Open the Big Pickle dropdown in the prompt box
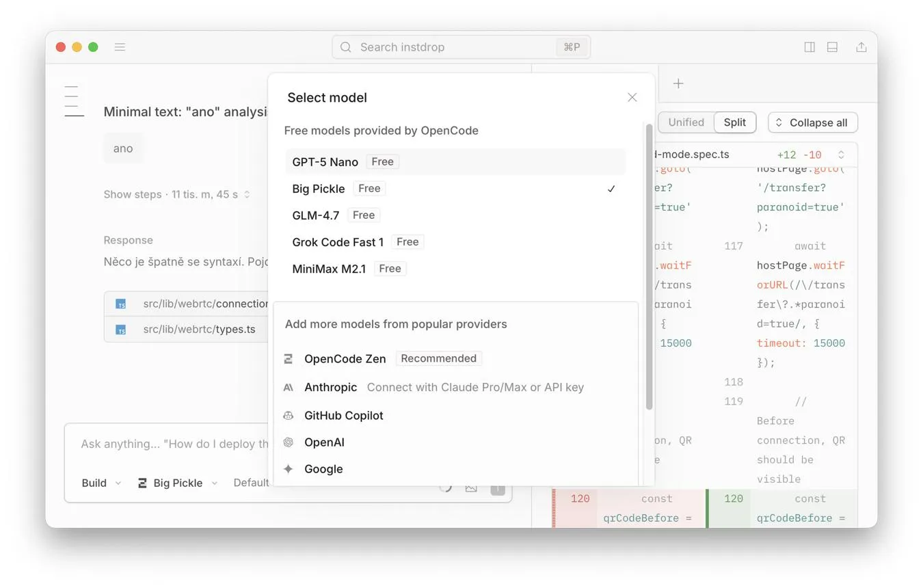Viewport: 923px width, 588px height. pyautogui.click(x=178, y=483)
